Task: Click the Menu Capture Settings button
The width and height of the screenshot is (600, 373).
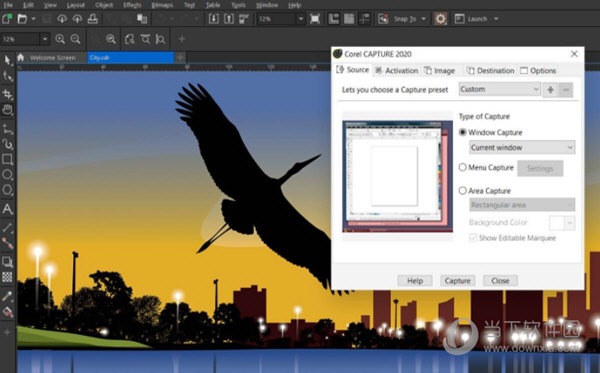Action: [540, 168]
